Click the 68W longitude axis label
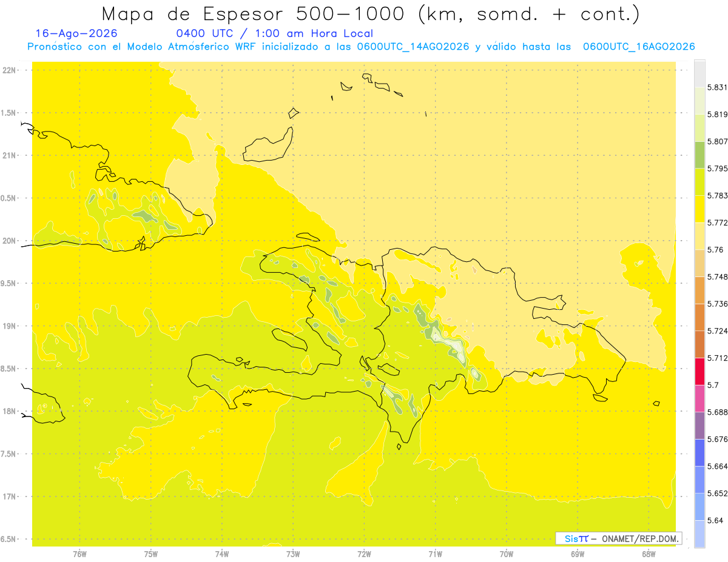 [x=649, y=554]
